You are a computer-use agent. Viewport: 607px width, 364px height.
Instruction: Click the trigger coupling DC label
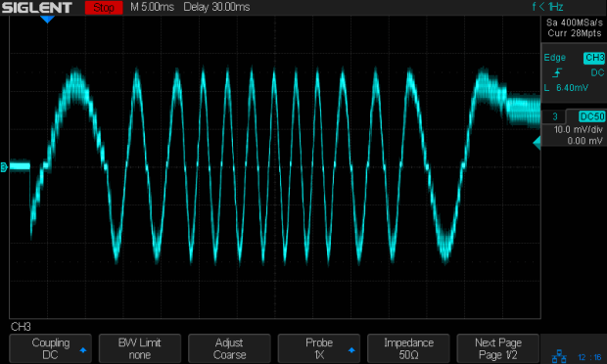[x=597, y=72]
